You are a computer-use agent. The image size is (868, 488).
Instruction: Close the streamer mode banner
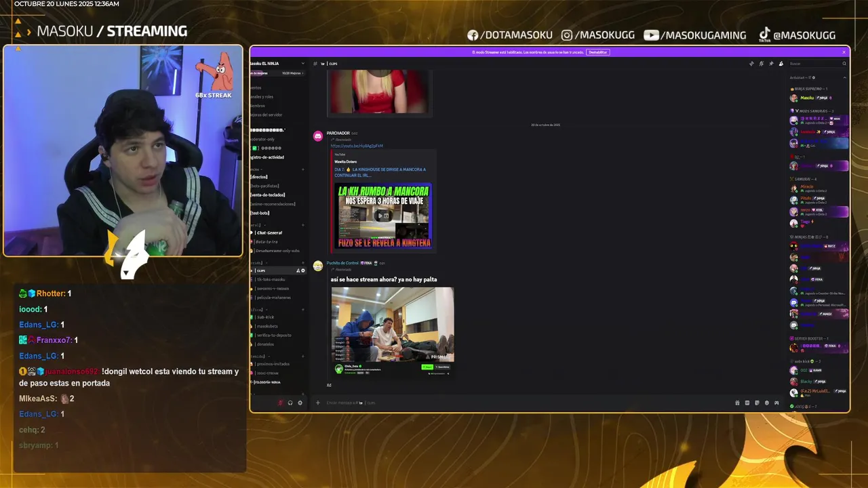coord(844,52)
